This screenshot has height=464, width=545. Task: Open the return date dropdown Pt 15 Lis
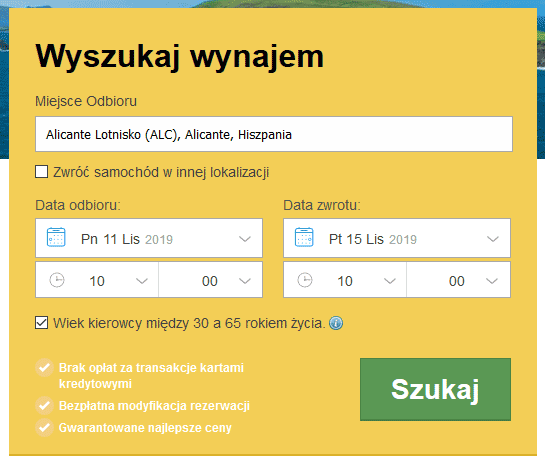pos(397,238)
